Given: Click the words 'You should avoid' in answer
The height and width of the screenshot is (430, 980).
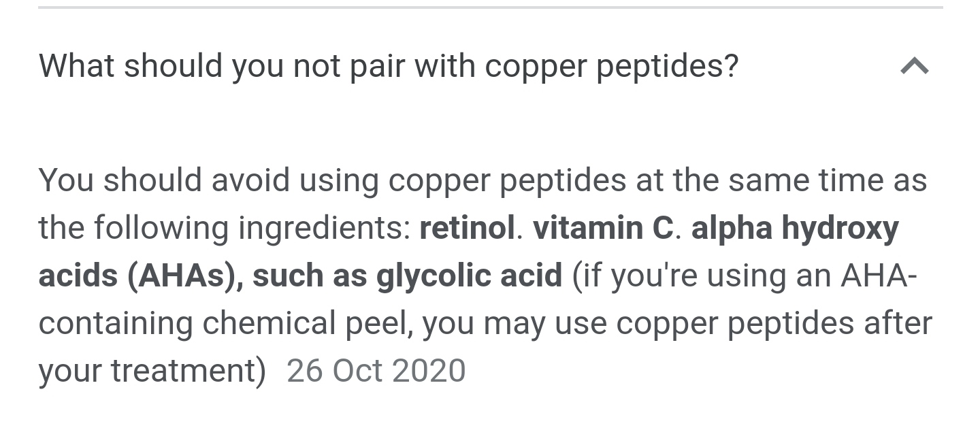Looking at the screenshot, I should point(164,181).
